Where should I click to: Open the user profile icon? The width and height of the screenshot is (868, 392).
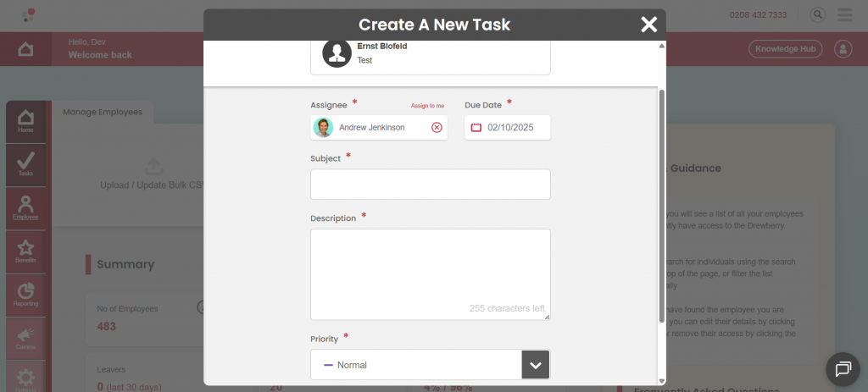[843, 49]
